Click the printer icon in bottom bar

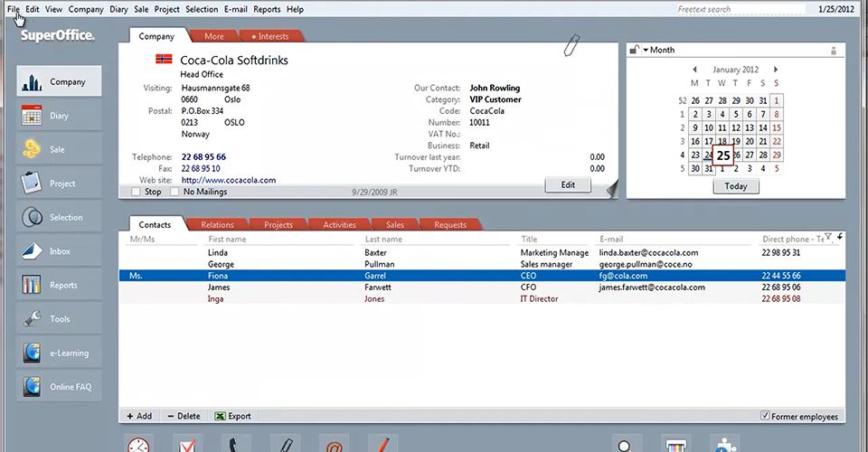tap(675, 444)
